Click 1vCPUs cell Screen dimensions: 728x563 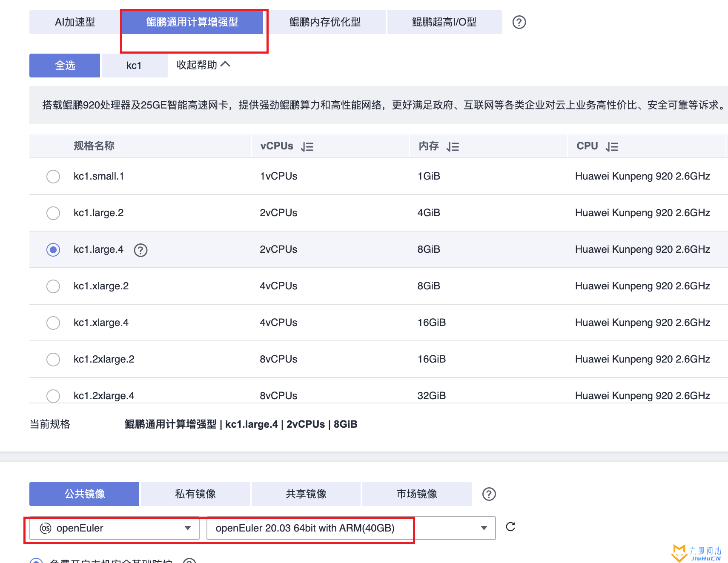[x=278, y=176]
